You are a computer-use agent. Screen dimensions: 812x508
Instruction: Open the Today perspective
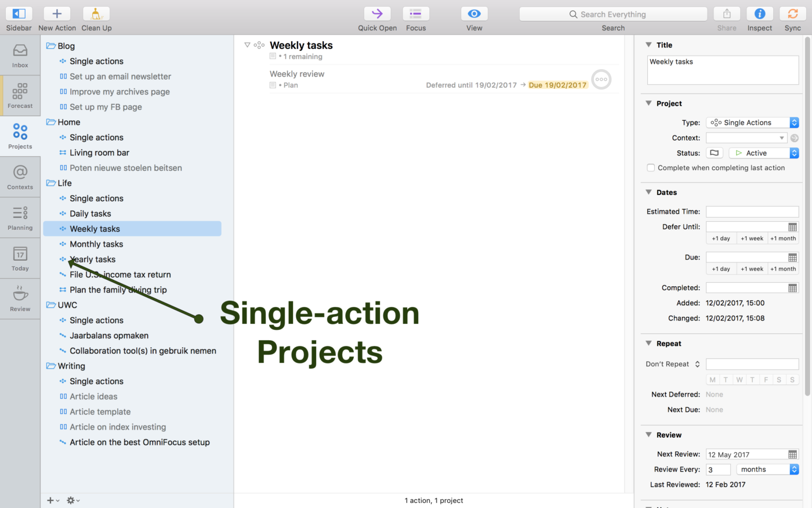[x=20, y=258]
